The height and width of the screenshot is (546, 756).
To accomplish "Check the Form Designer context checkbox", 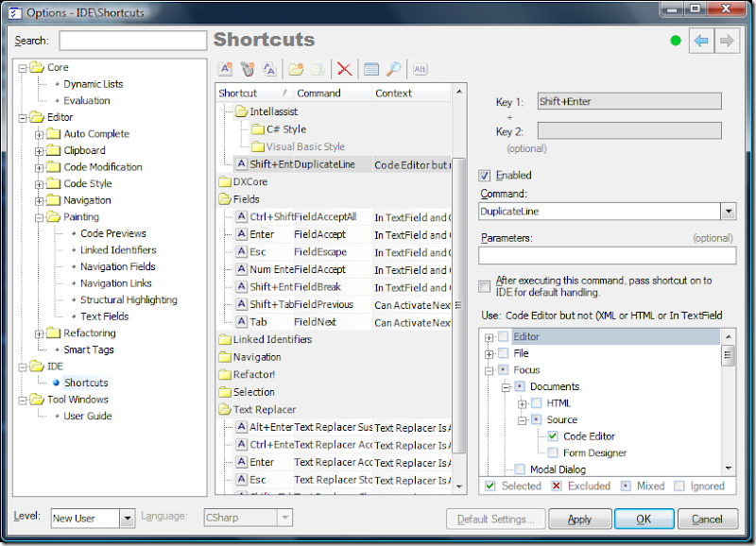I will (553, 452).
